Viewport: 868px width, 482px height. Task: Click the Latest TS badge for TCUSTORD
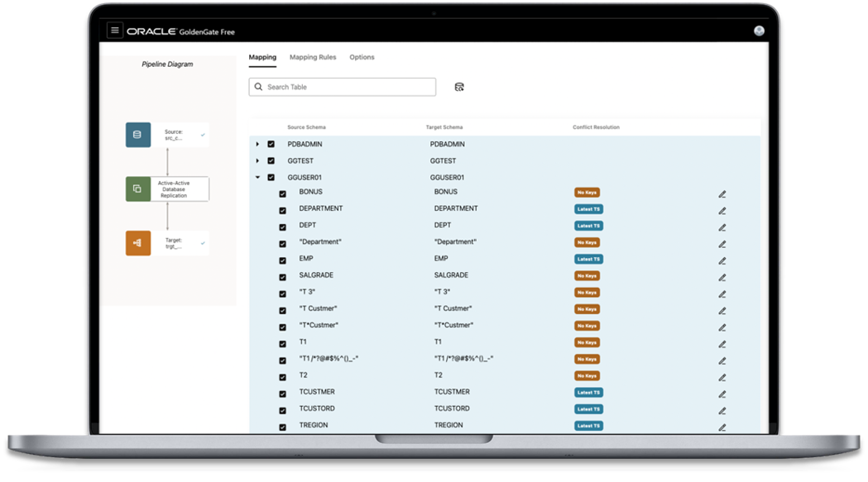588,409
